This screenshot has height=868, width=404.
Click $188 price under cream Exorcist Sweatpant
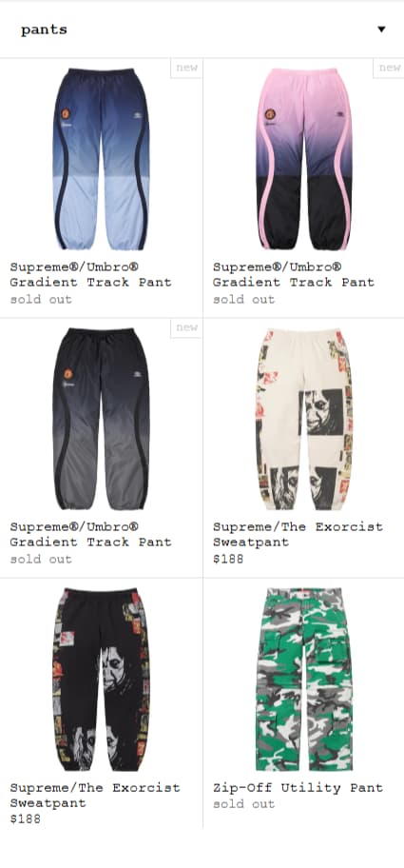click(228, 559)
